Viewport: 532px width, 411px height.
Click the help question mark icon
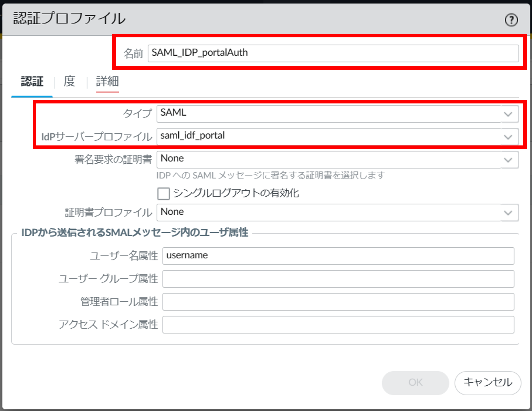point(511,20)
